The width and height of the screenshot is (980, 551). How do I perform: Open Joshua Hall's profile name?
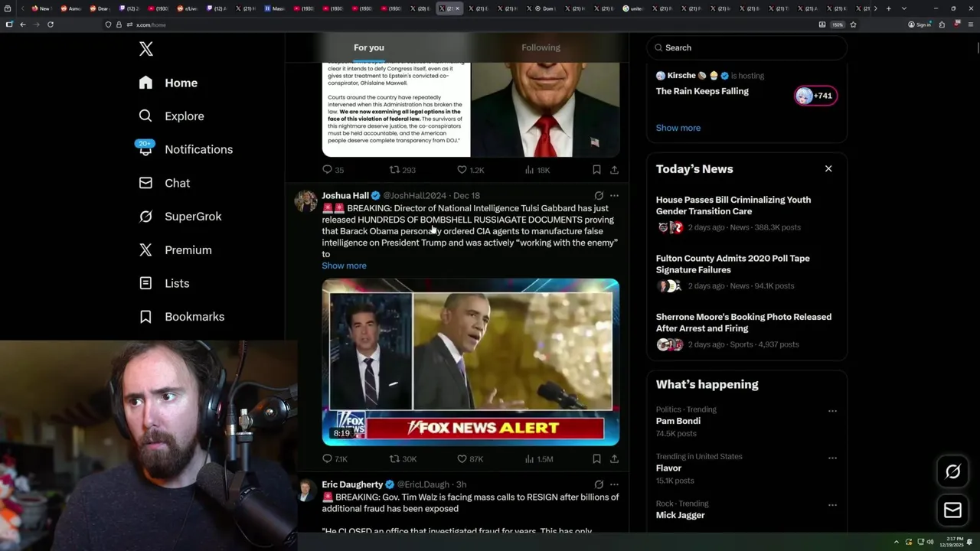[345, 196]
